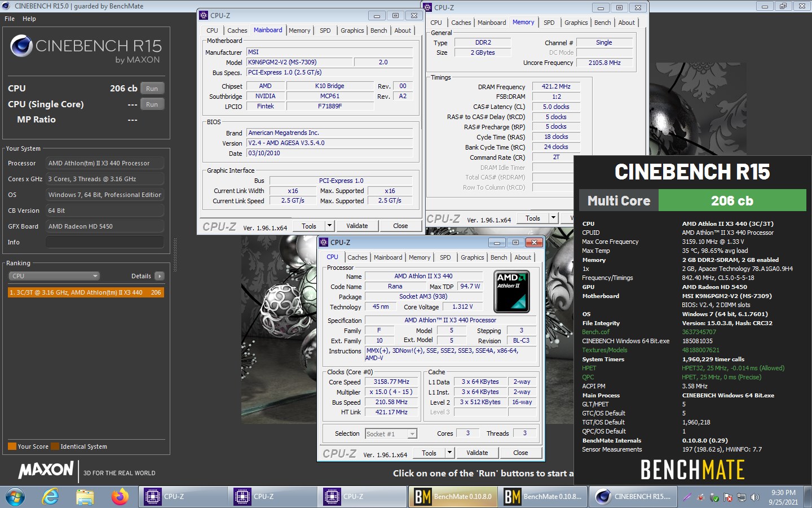
Task: Click the red atom tray icon
Action: (x=701, y=497)
